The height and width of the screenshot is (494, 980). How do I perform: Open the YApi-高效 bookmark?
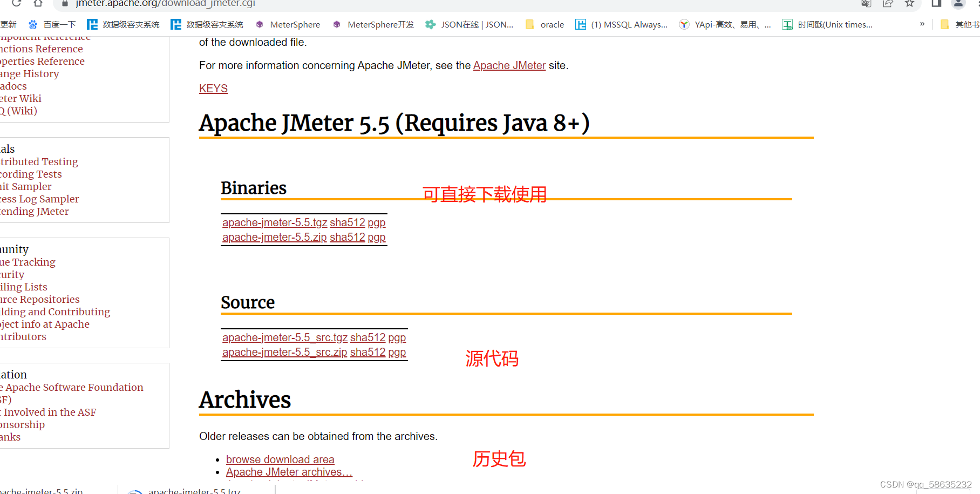pos(725,24)
